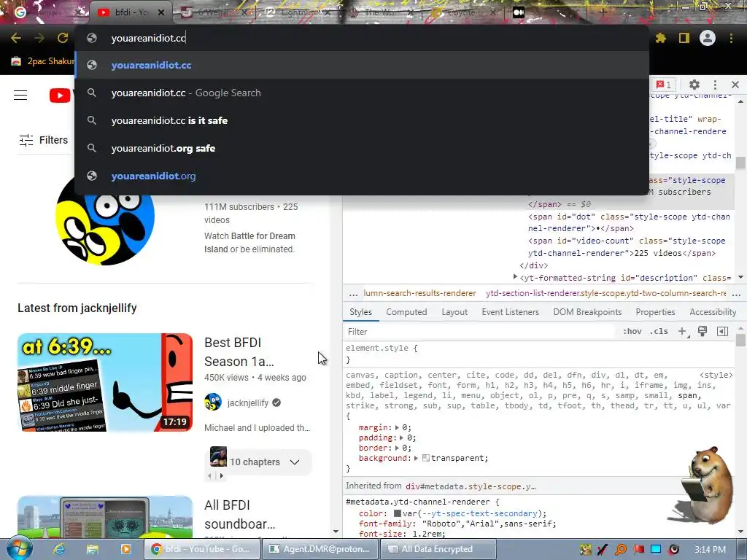The width and height of the screenshot is (747, 560).
Task: Switch to the Layout tab
Action: (x=454, y=312)
